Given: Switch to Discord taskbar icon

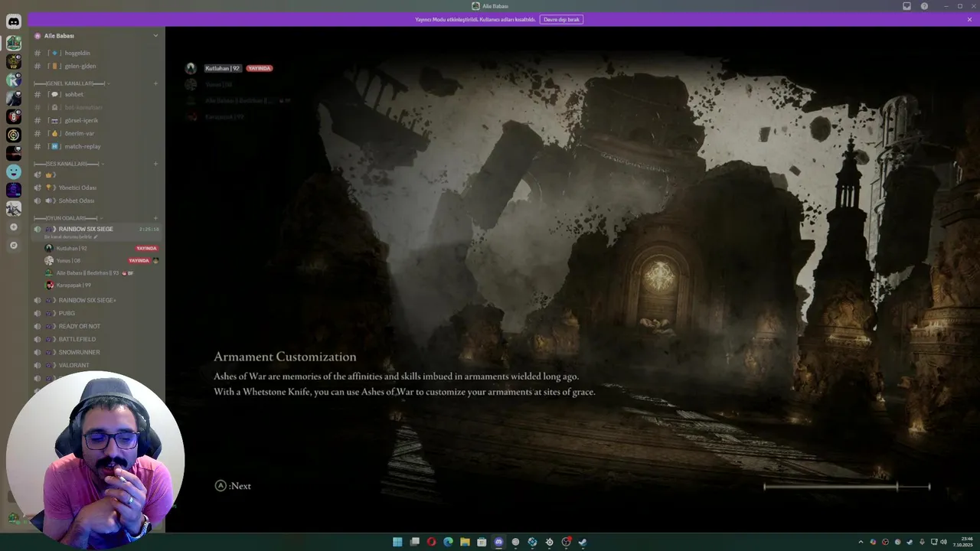Looking at the screenshot, I should (x=498, y=542).
